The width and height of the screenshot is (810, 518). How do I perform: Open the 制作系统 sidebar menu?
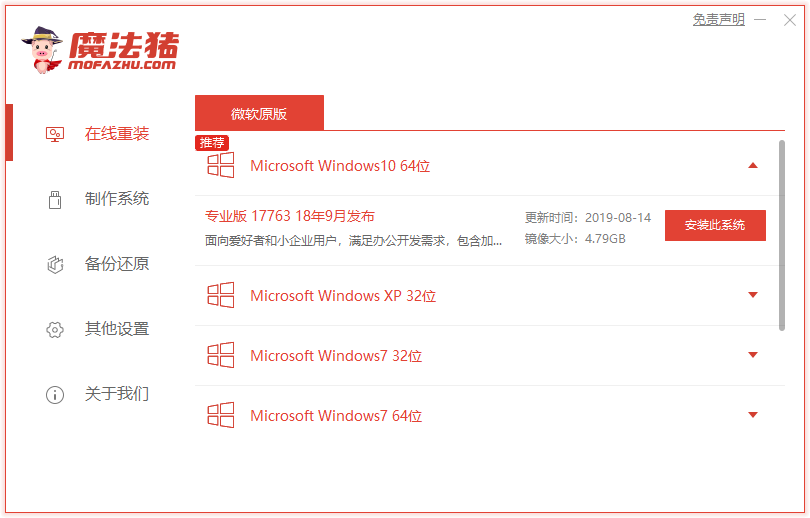tap(116, 199)
